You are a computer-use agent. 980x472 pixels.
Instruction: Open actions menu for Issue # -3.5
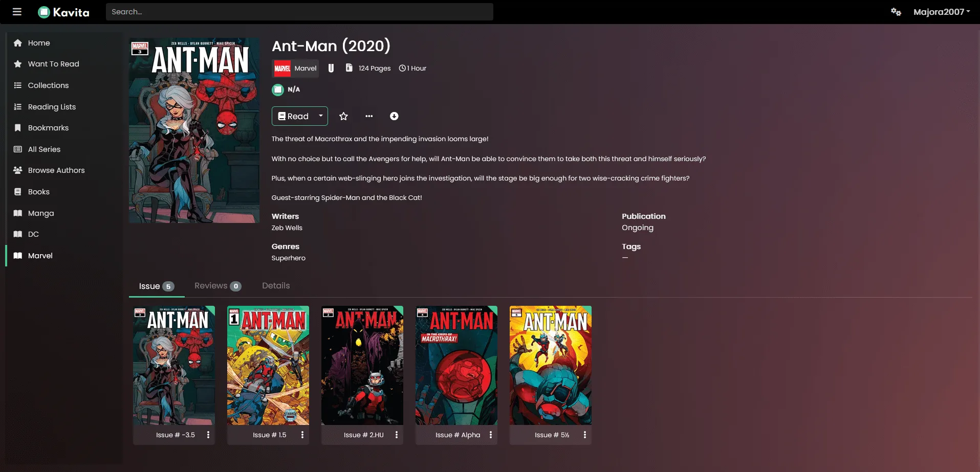point(208,435)
